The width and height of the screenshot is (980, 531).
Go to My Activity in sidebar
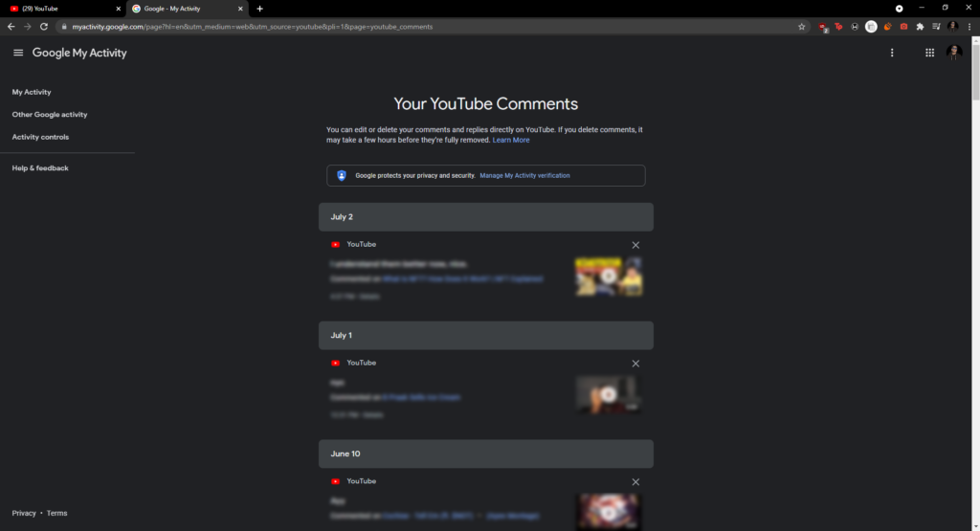pos(32,92)
